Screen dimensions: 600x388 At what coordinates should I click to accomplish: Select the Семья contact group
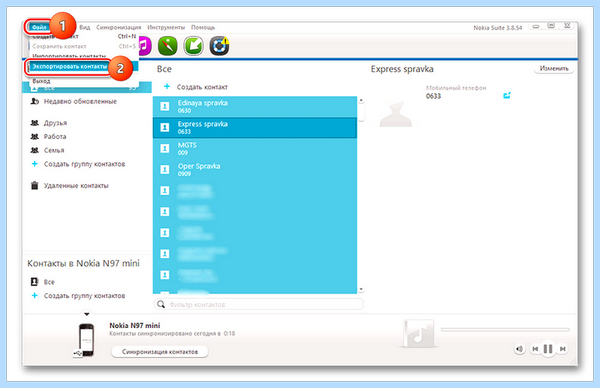pyautogui.click(x=54, y=150)
